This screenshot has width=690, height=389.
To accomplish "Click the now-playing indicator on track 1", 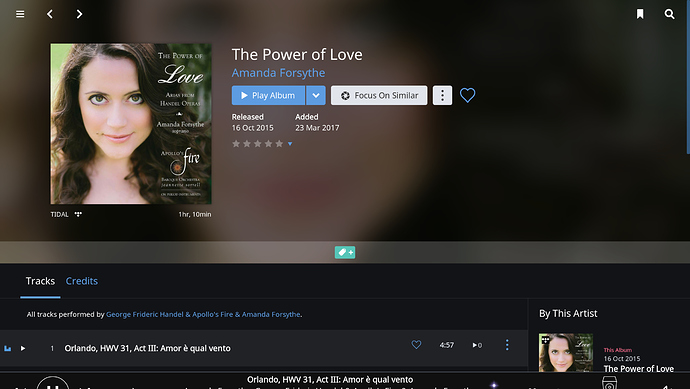I will pyautogui.click(x=7, y=349).
